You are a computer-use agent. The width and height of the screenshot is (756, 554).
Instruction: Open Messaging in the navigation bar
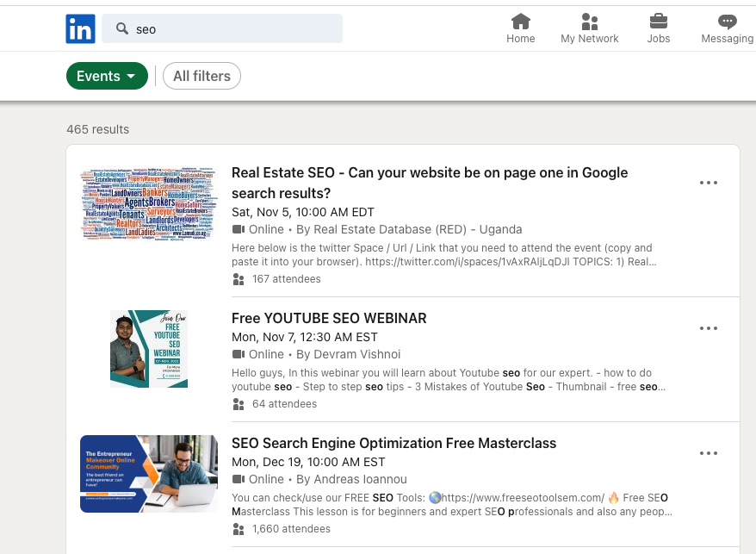(x=727, y=29)
